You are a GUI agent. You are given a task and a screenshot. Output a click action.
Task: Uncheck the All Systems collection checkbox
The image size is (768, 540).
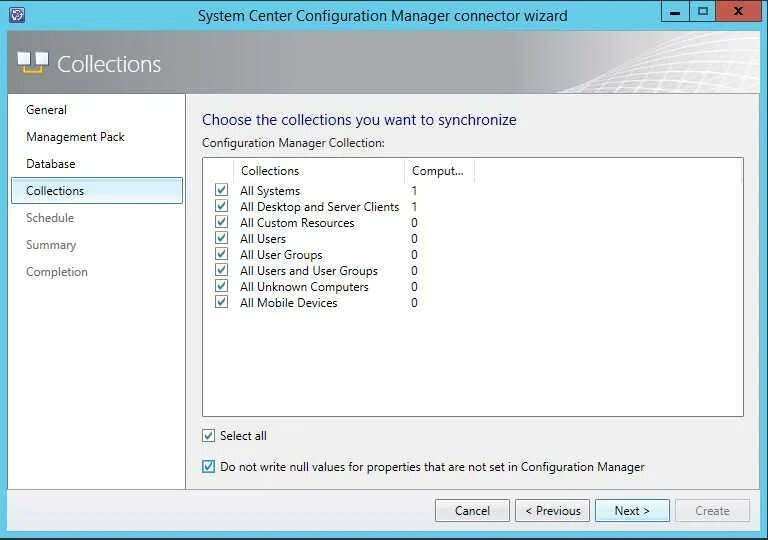[x=221, y=190]
